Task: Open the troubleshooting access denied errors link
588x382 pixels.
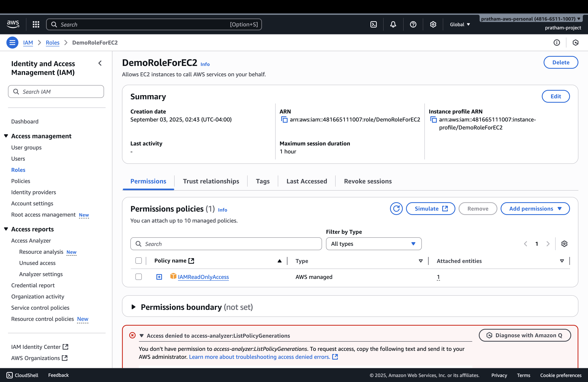Action: click(259, 357)
